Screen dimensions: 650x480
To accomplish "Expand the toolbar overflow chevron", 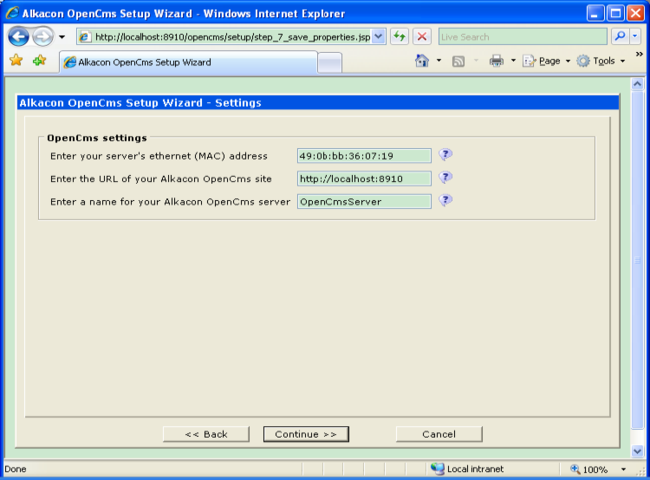I will tap(639, 54).
